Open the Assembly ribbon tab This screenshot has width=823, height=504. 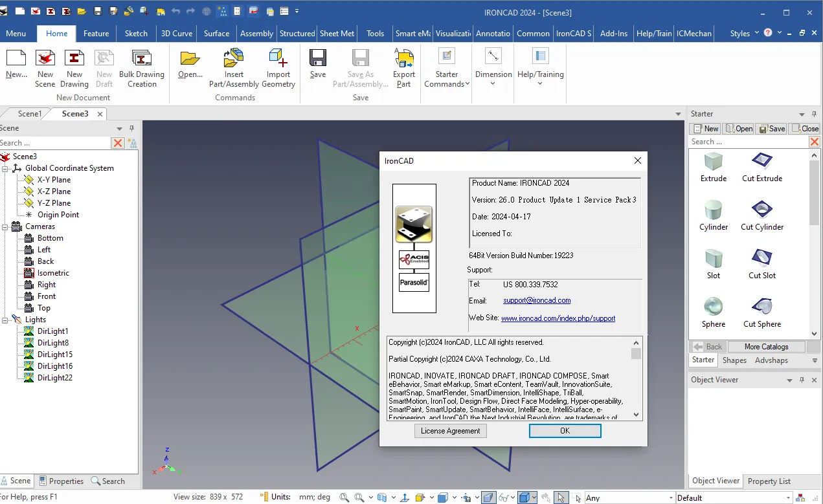point(256,33)
